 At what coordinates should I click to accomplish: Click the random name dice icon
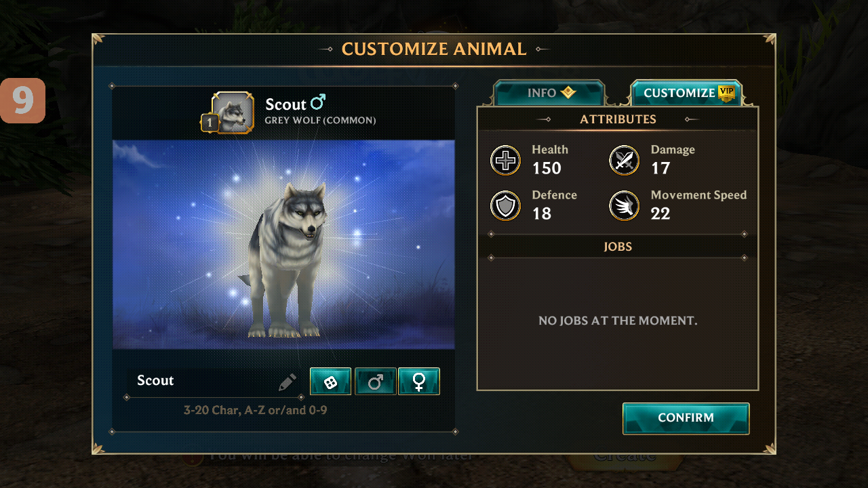tap(330, 382)
